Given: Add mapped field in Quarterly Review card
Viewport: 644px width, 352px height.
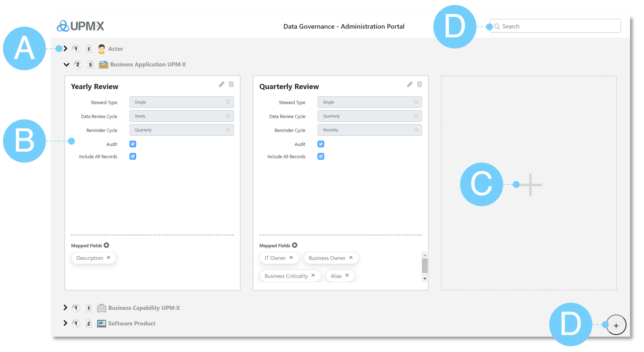Looking at the screenshot, I should [x=295, y=245].
